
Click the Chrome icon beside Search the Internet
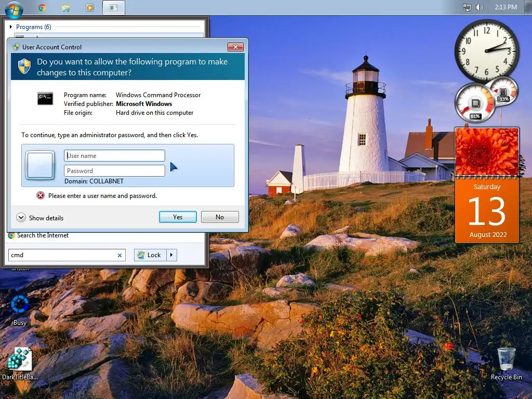click(x=11, y=235)
